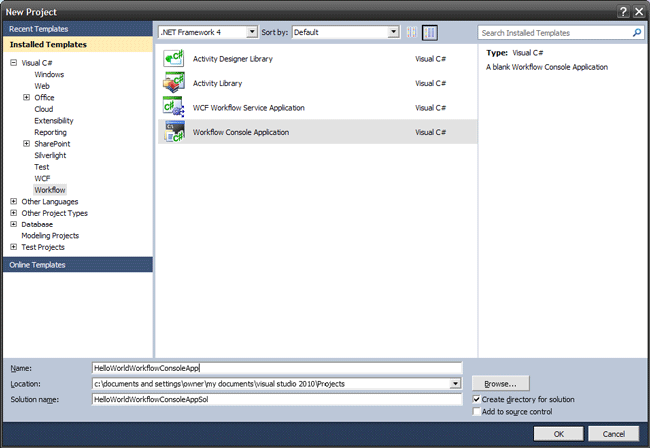
Task: Select the Extensibility category
Action: click(x=54, y=121)
